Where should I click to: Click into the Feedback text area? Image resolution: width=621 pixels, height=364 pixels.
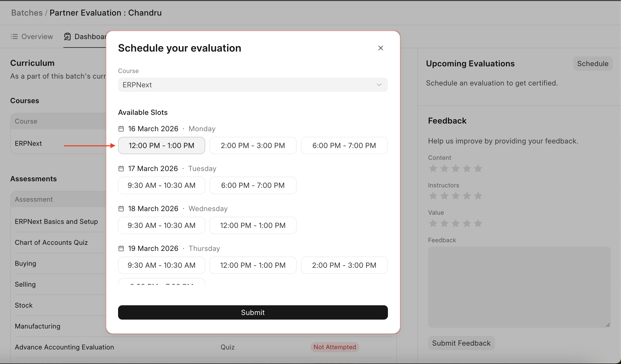(x=519, y=287)
